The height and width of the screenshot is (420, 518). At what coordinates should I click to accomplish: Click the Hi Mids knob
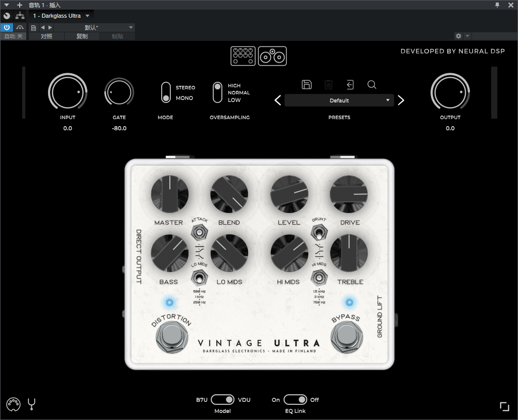coord(290,253)
